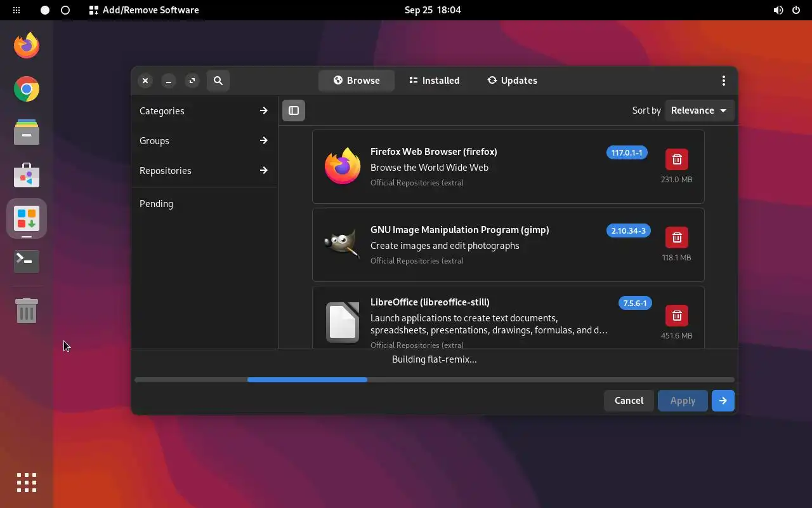Screen dimensions: 812x508
Task: Click the '451.6 MB' size label
Action: (x=677, y=336)
